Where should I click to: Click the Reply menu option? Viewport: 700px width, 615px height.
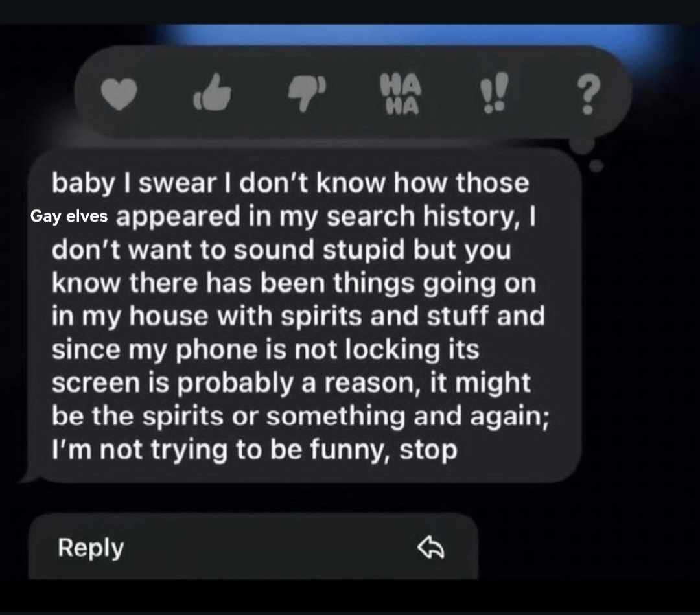(253, 547)
